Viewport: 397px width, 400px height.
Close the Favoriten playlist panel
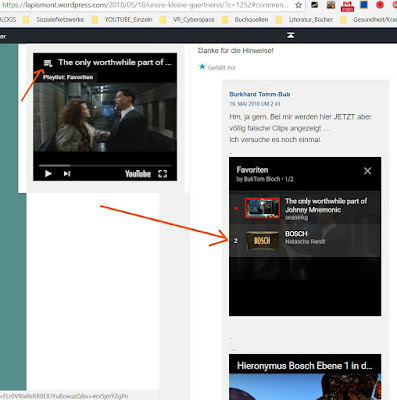367,171
